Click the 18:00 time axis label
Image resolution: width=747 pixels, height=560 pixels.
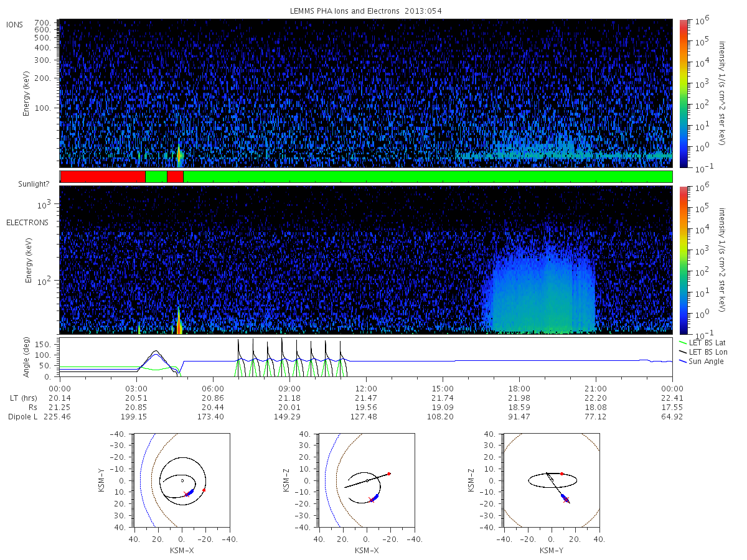519,388
